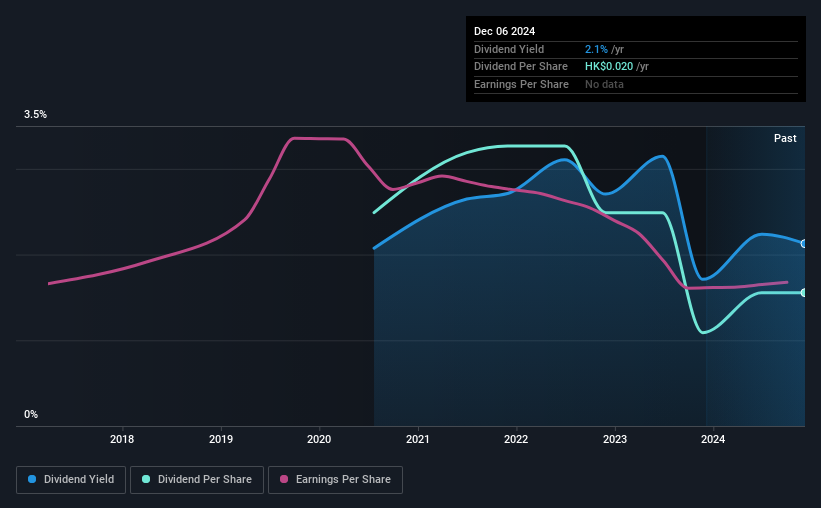
Task: Toggle the Dividend Per Share legend button
Action: tap(197, 480)
